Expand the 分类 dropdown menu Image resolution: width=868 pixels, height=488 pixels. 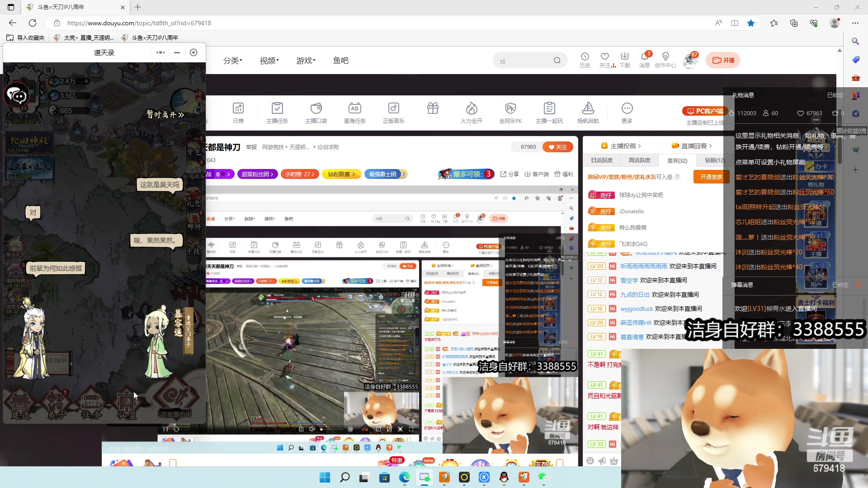pyautogui.click(x=233, y=61)
